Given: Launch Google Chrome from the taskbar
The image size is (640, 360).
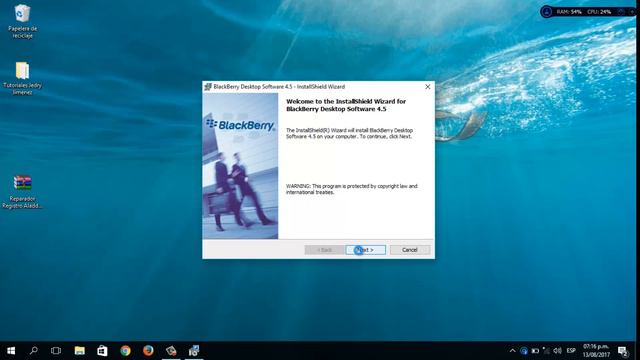Looking at the screenshot, I should (x=125, y=351).
